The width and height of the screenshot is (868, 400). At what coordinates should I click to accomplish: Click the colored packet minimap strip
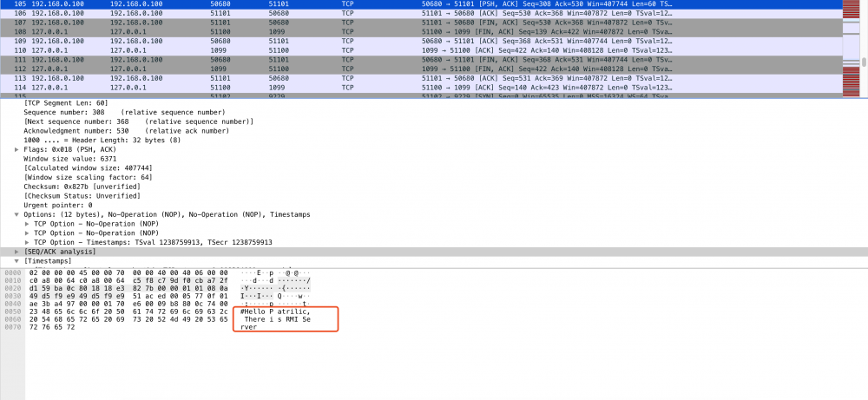tap(851, 49)
